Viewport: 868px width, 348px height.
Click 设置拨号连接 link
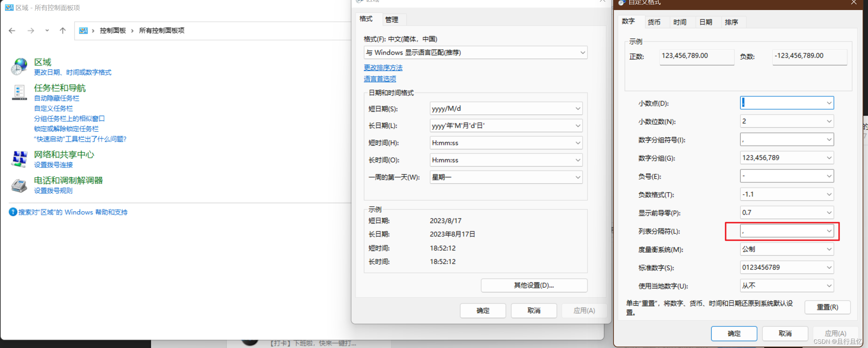tap(53, 165)
